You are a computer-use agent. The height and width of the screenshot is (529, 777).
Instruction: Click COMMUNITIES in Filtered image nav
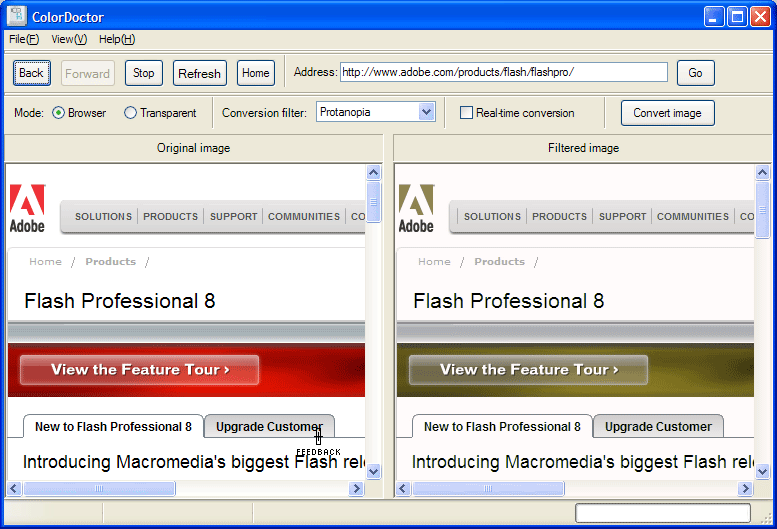[x=693, y=216]
